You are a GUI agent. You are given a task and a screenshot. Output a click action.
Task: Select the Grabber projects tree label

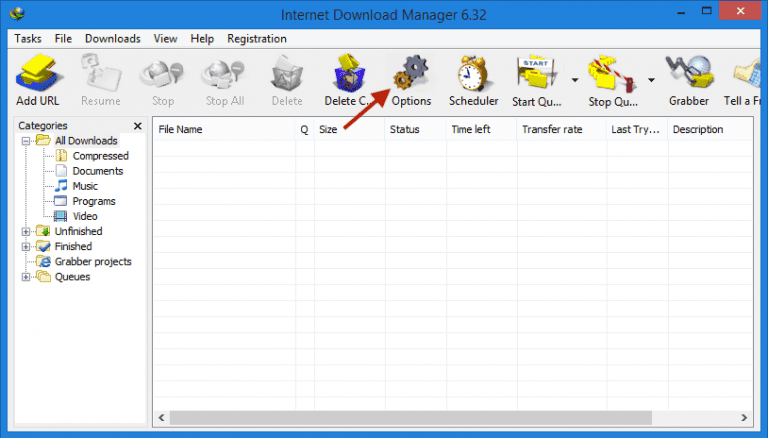[x=93, y=262]
